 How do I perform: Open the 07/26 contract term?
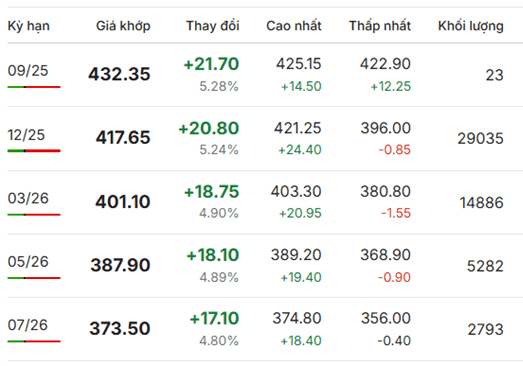tap(28, 325)
